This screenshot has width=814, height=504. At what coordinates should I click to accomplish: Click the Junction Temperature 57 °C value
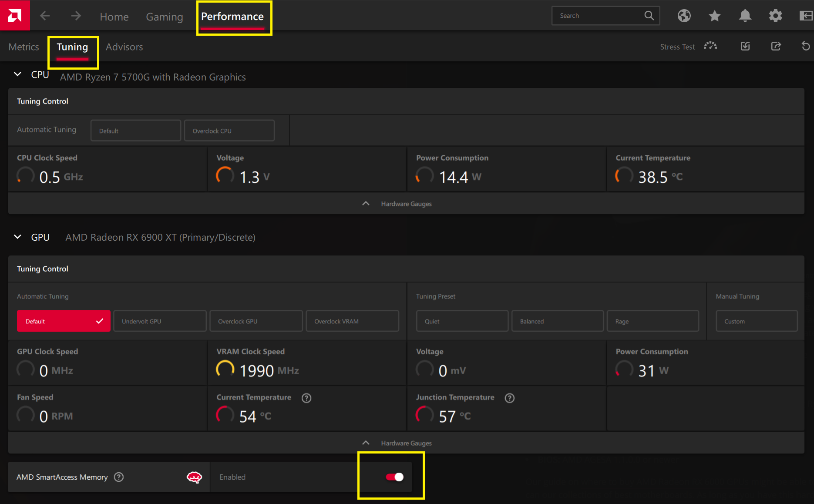pos(454,417)
